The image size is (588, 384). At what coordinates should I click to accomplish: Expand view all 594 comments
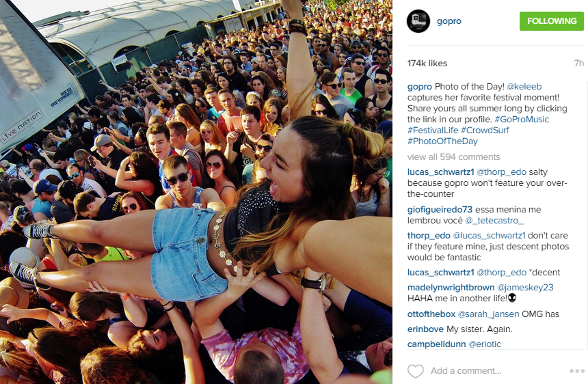(x=454, y=156)
